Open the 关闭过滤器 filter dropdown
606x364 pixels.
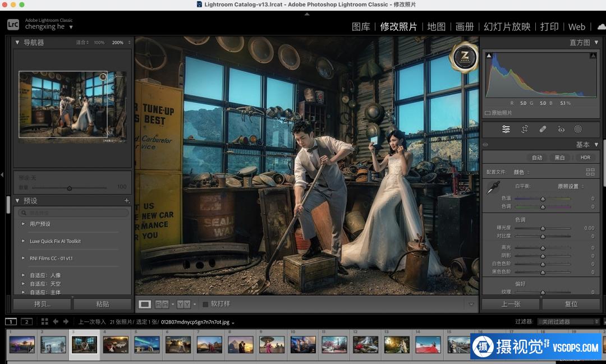click(568, 321)
